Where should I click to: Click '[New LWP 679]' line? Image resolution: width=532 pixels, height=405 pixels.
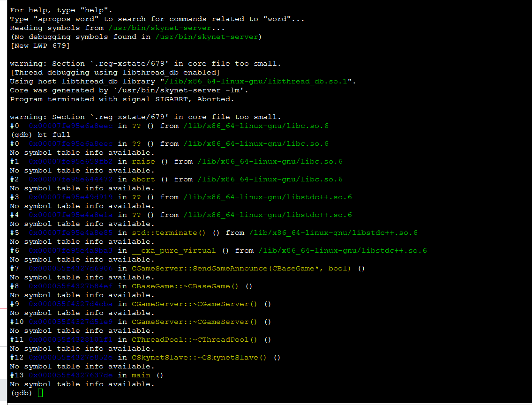(x=40, y=45)
